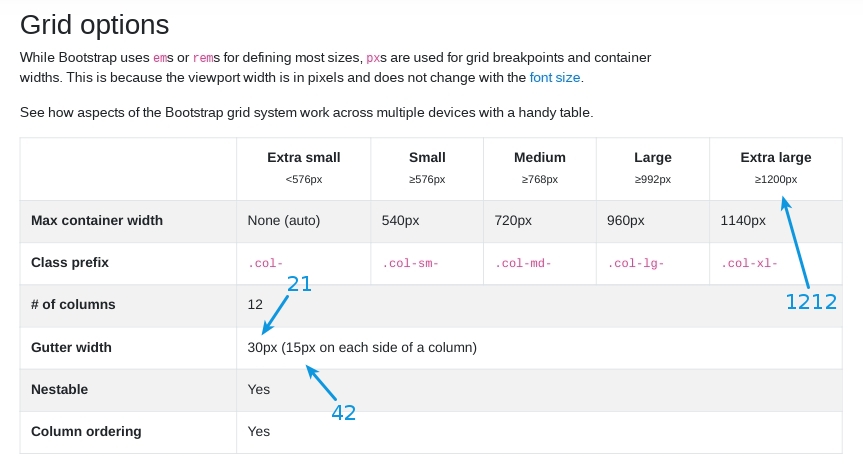Click the "Gutter width" row label
The height and width of the screenshot is (476, 863).
click(71, 347)
